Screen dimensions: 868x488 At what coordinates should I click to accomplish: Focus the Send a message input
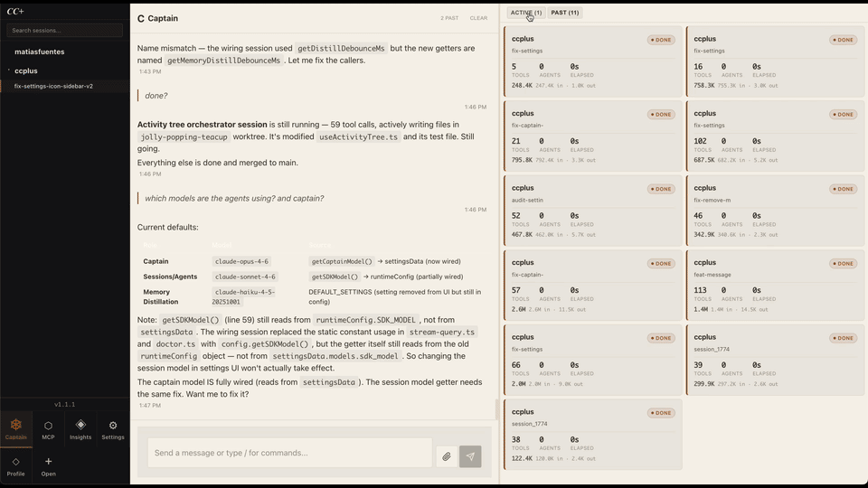289,453
